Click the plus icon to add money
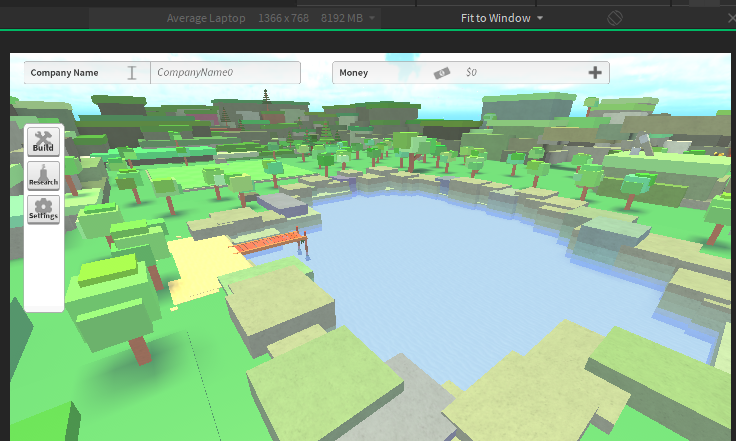The width and height of the screenshot is (736, 441). [x=595, y=72]
